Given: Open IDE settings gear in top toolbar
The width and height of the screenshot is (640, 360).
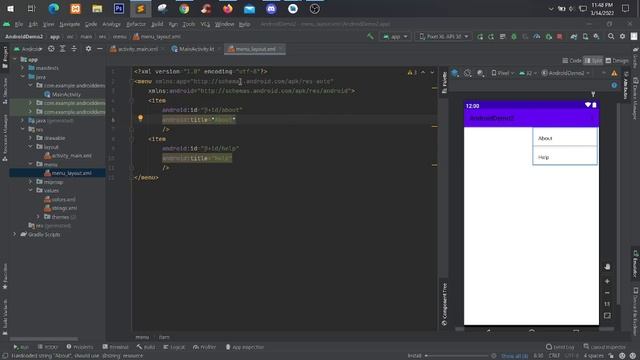Looking at the screenshot, I should tap(622, 37).
